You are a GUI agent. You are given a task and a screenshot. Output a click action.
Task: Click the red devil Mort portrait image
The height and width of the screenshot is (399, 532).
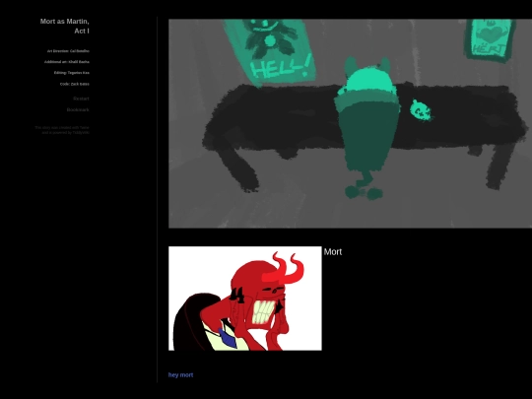click(x=245, y=299)
